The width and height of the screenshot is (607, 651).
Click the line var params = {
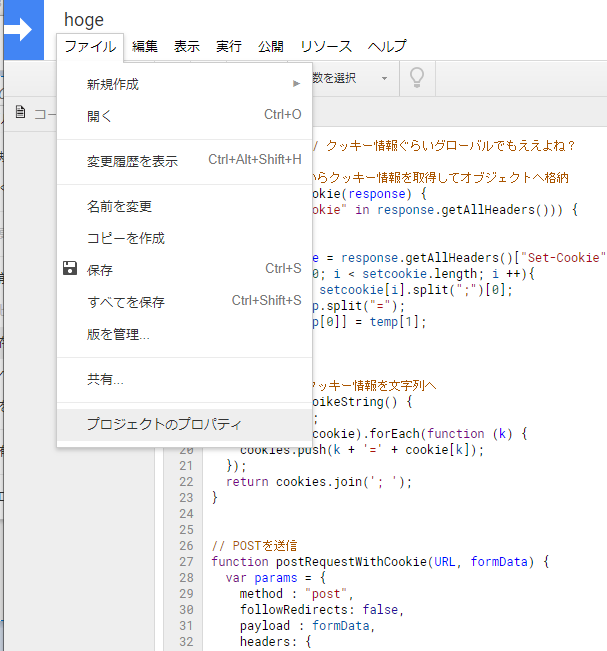click(276, 578)
